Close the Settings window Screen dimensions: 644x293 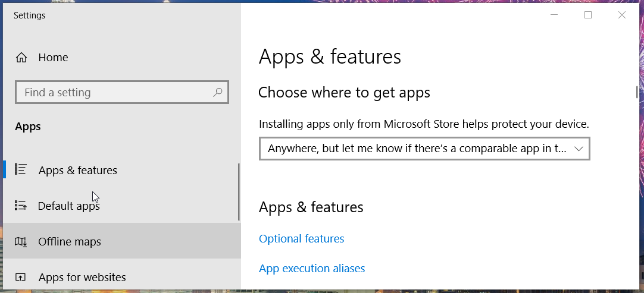point(622,15)
